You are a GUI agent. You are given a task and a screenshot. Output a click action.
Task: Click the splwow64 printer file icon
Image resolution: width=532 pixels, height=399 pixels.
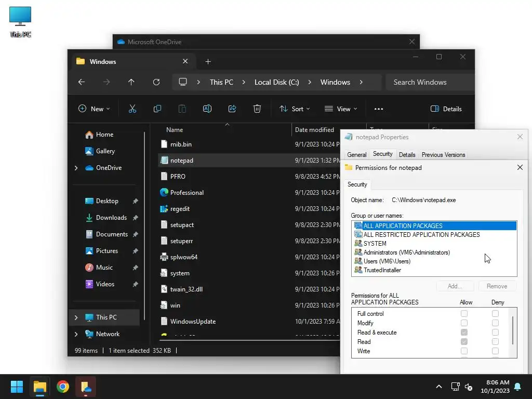[x=164, y=257]
